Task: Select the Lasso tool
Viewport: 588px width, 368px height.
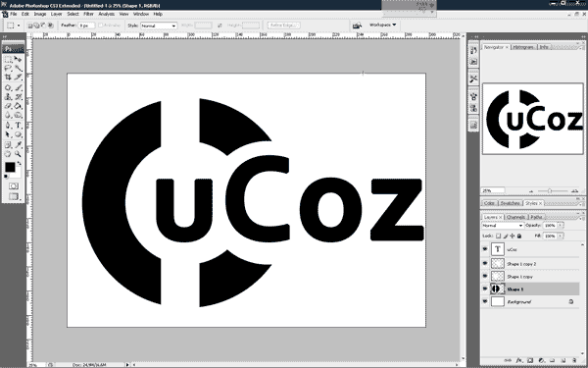Action: click(x=8, y=69)
